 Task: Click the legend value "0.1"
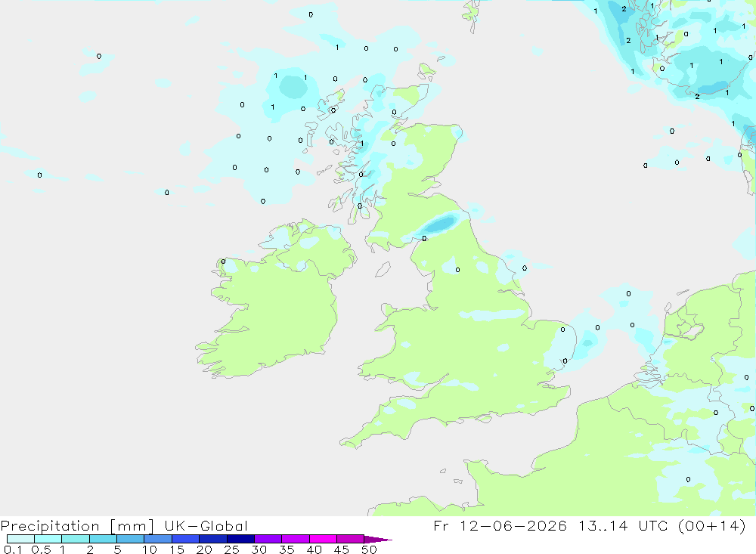(x=13, y=549)
